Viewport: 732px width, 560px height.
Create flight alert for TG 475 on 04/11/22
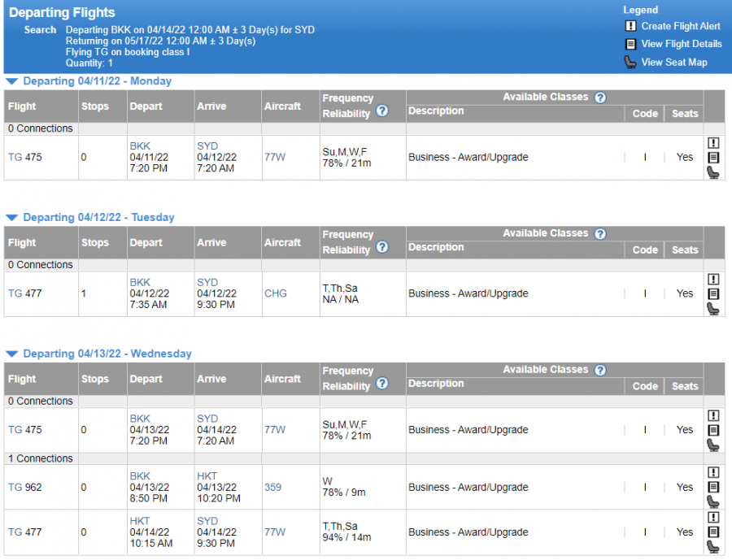[x=713, y=143]
